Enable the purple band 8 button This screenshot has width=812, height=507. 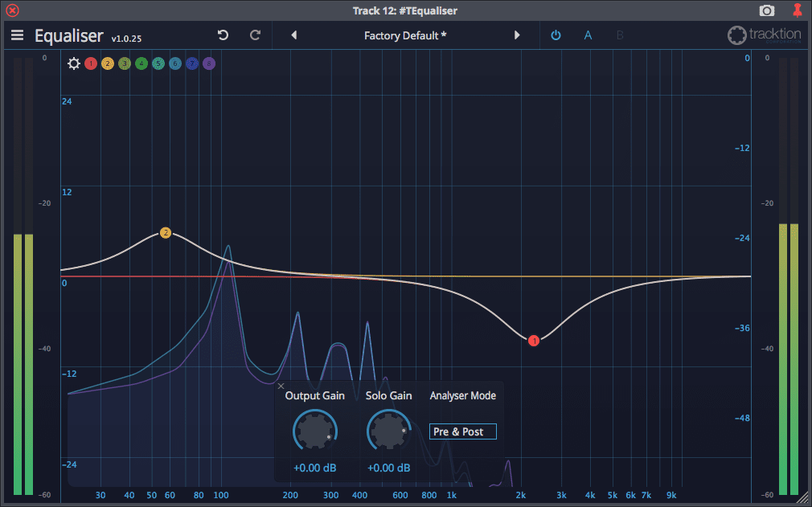[x=209, y=63]
